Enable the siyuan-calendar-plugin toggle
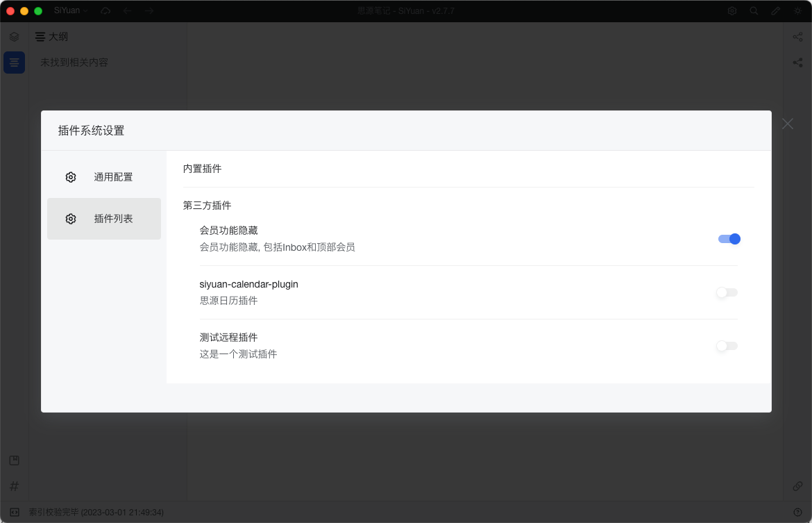 tap(727, 293)
